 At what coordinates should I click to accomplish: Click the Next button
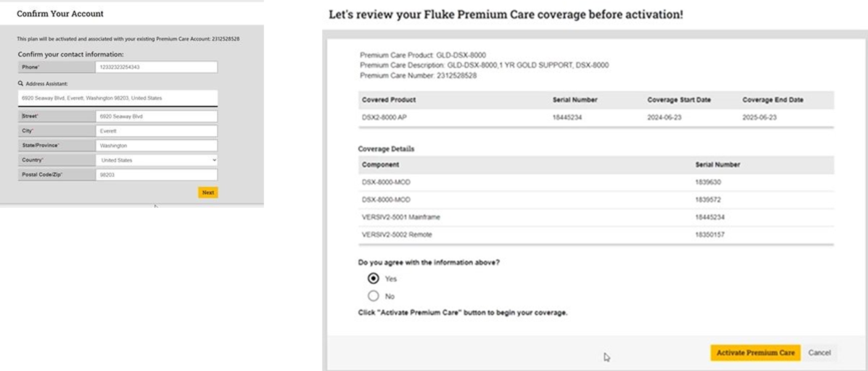[208, 192]
